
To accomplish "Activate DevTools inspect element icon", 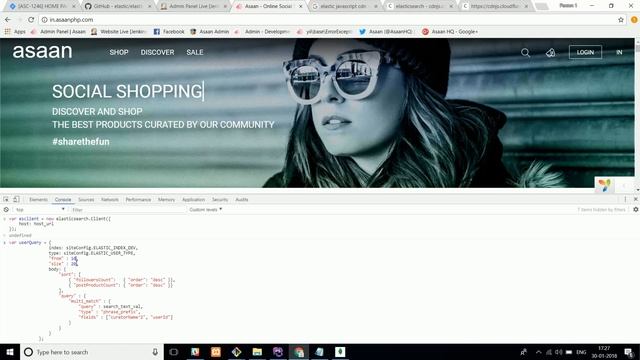I will 6,199.
